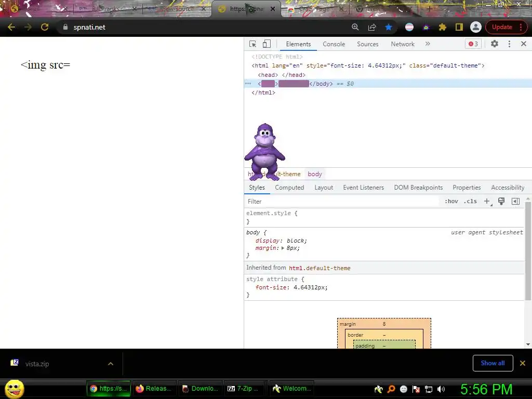Click the styles pane scrollbar thumb
The width and height of the screenshot is (532, 399).
[528, 251]
